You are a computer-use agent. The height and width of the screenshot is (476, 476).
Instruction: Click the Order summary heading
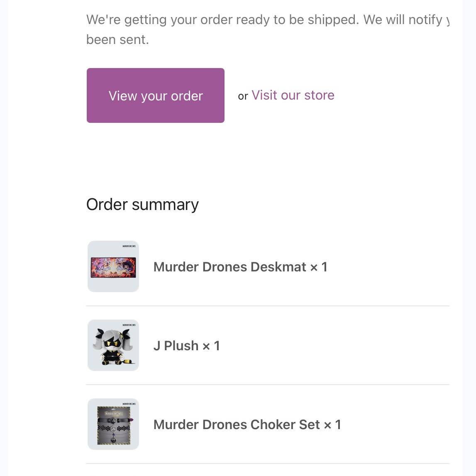coord(142,205)
